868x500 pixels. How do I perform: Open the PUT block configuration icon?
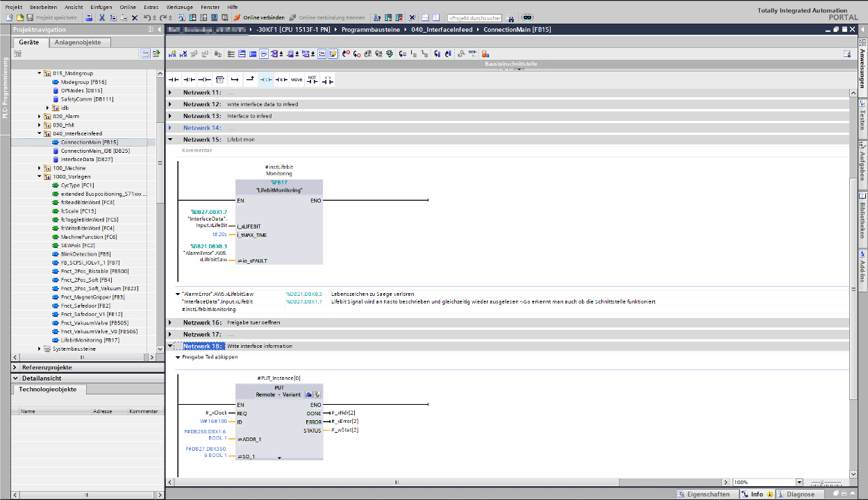point(309,394)
